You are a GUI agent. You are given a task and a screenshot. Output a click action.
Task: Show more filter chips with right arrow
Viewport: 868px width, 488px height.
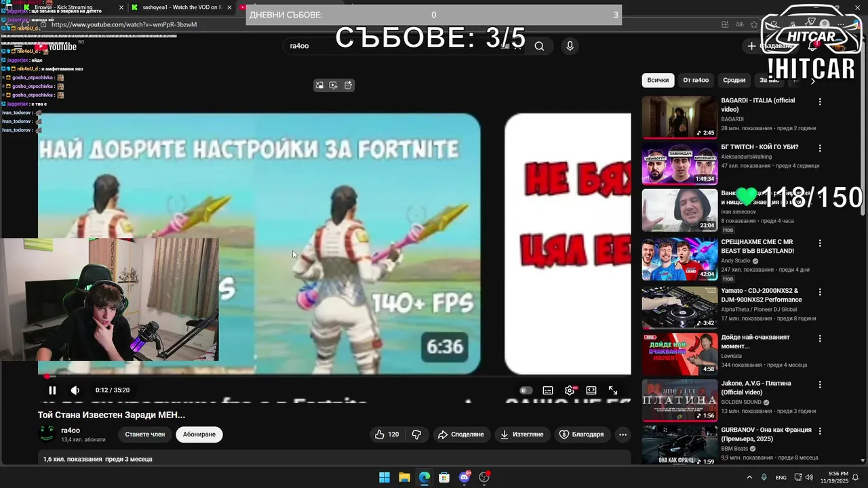coord(813,81)
